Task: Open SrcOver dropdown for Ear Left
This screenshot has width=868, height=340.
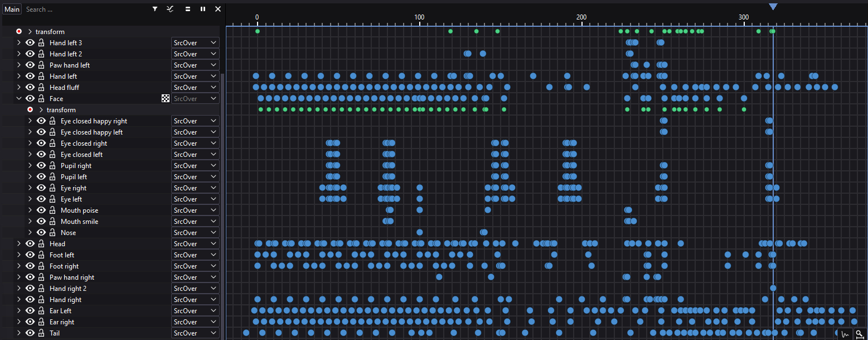Action: pos(195,311)
